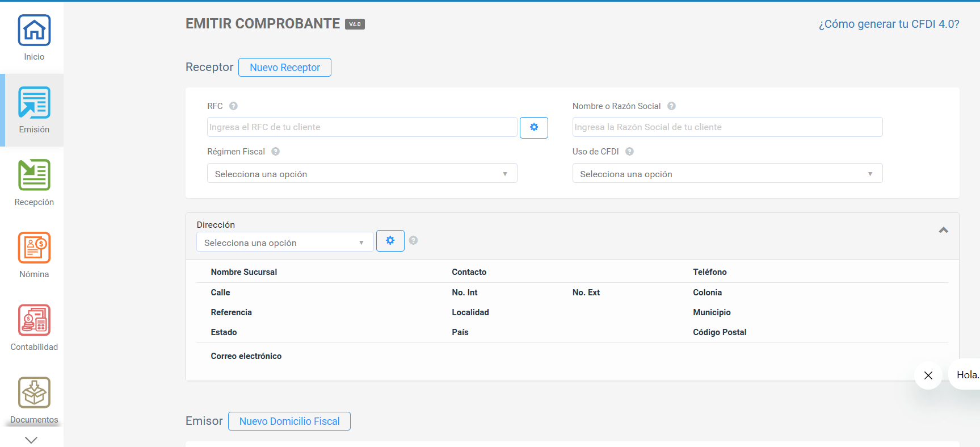980x447 pixels.
Task: Click the Teléfono label
Action: click(710, 272)
